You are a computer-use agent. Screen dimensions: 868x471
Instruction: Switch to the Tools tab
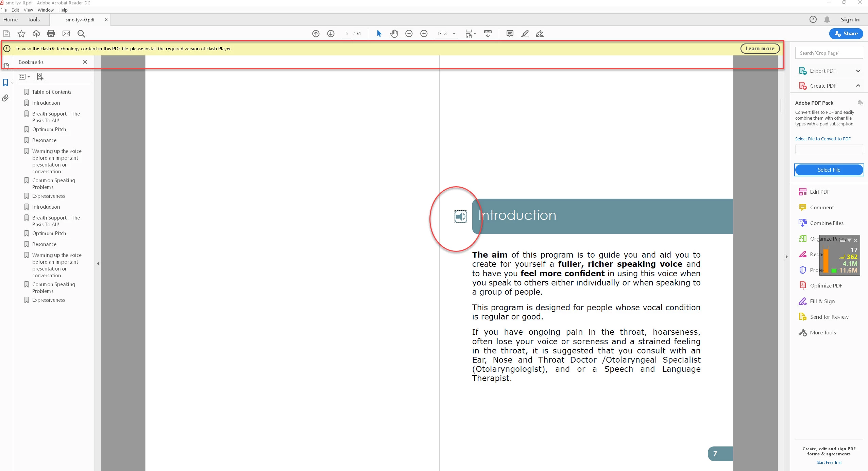coord(34,20)
